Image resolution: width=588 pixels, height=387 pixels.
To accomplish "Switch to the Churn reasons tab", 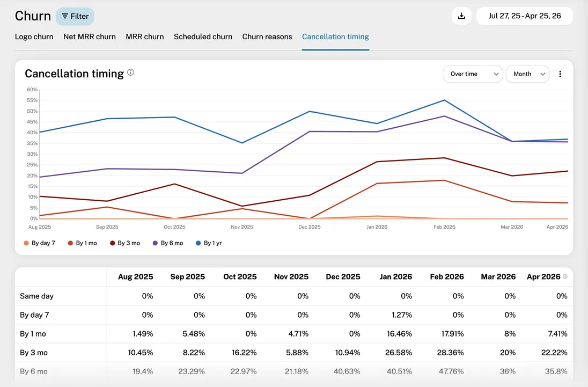I will [267, 36].
